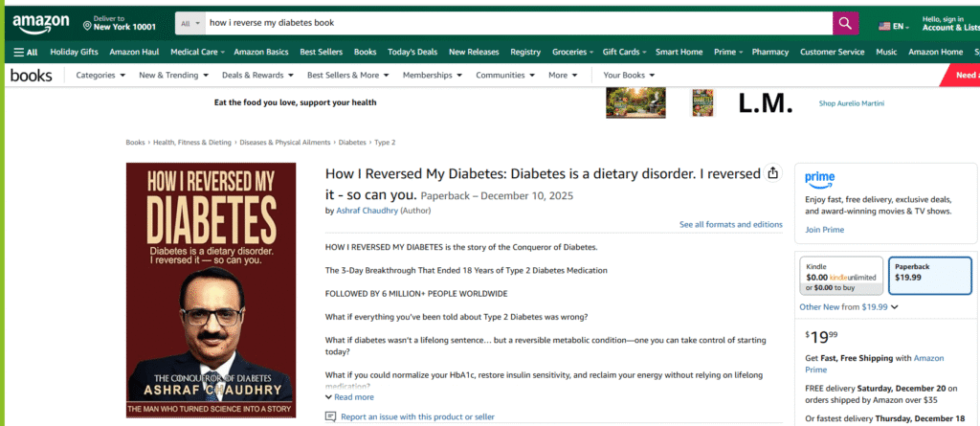This screenshot has height=426, width=980.
Task: Expand Deals & Rewards dropdown
Action: pos(257,75)
